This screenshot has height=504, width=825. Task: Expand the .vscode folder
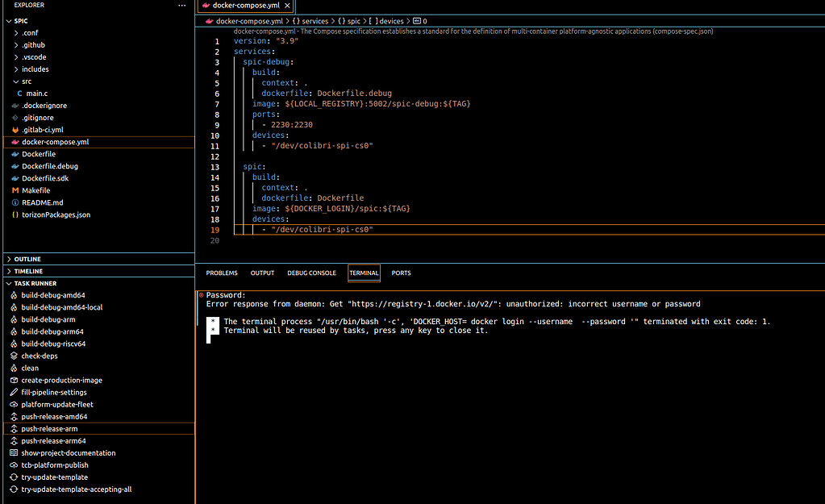[x=34, y=56]
